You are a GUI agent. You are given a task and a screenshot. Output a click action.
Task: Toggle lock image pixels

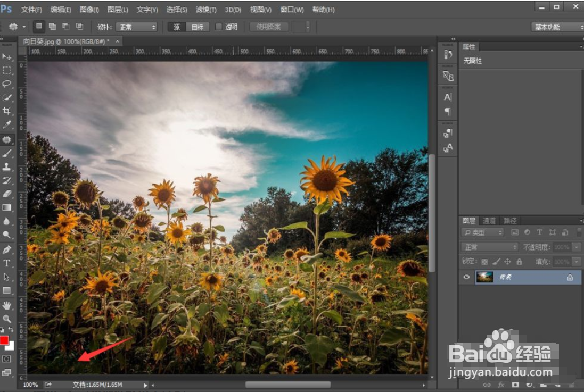(x=496, y=262)
